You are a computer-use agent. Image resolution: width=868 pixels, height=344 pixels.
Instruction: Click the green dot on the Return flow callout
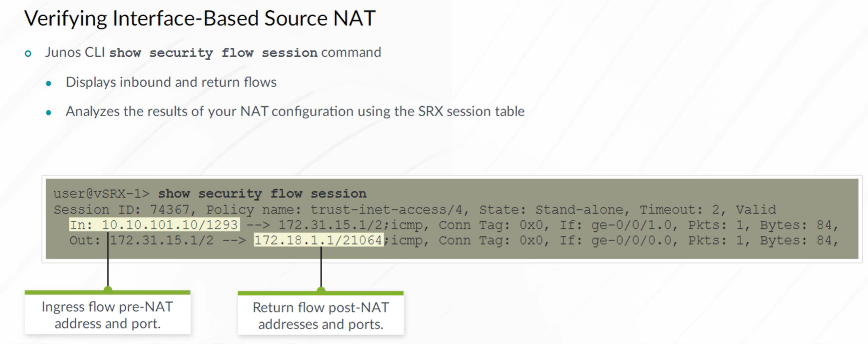(321, 291)
